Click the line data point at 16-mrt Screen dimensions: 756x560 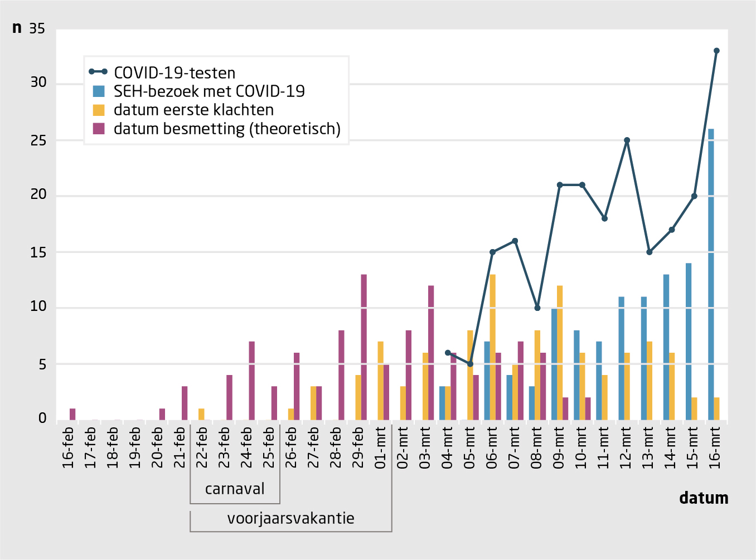coord(716,51)
